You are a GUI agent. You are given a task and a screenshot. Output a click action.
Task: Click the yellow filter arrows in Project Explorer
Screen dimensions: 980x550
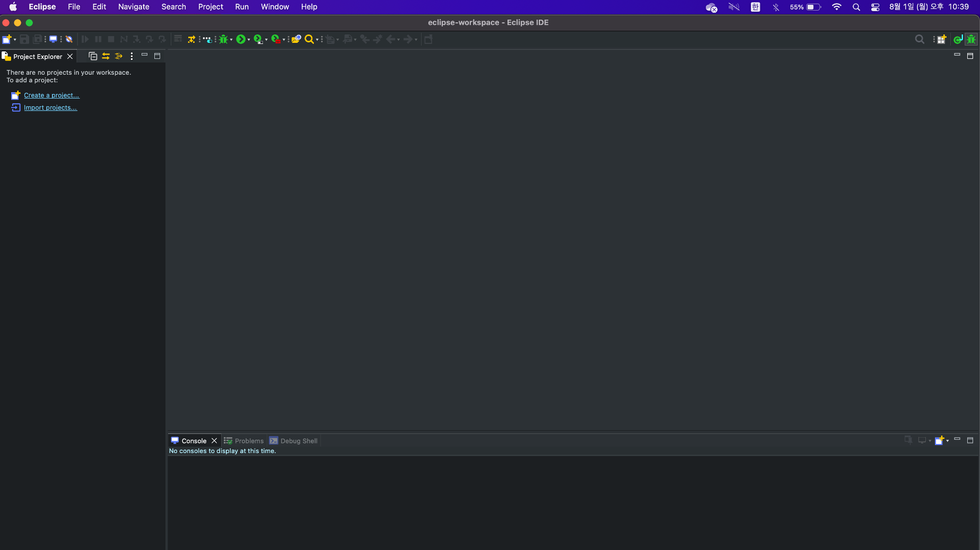click(x=119, y=56)
